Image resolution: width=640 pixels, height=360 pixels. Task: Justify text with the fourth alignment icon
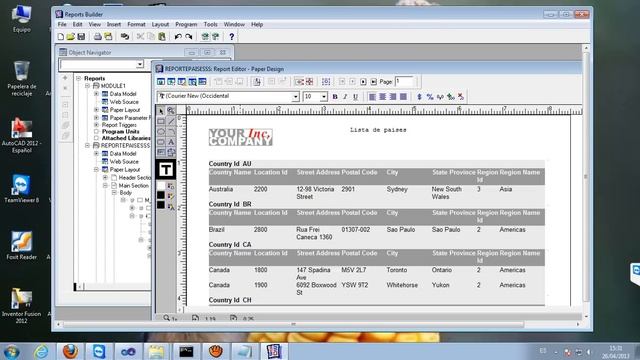click(x=403, y=97)
